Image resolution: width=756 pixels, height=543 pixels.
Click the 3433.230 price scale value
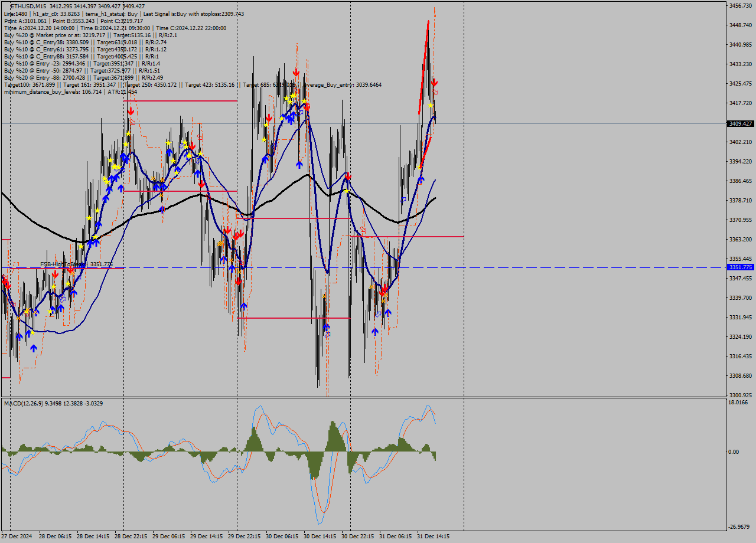click(x=740, y=64)
